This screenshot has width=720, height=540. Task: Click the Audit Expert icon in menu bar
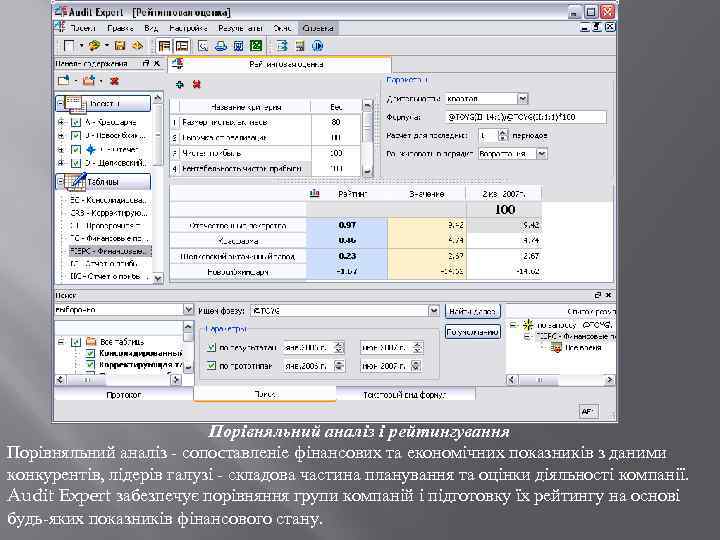click(x=60, y=27)
